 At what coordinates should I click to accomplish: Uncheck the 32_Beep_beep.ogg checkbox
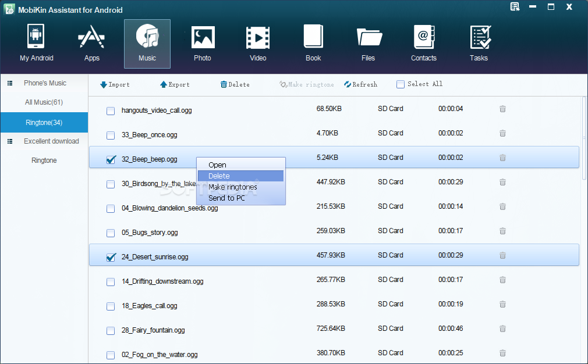click(x=111, y=159)
